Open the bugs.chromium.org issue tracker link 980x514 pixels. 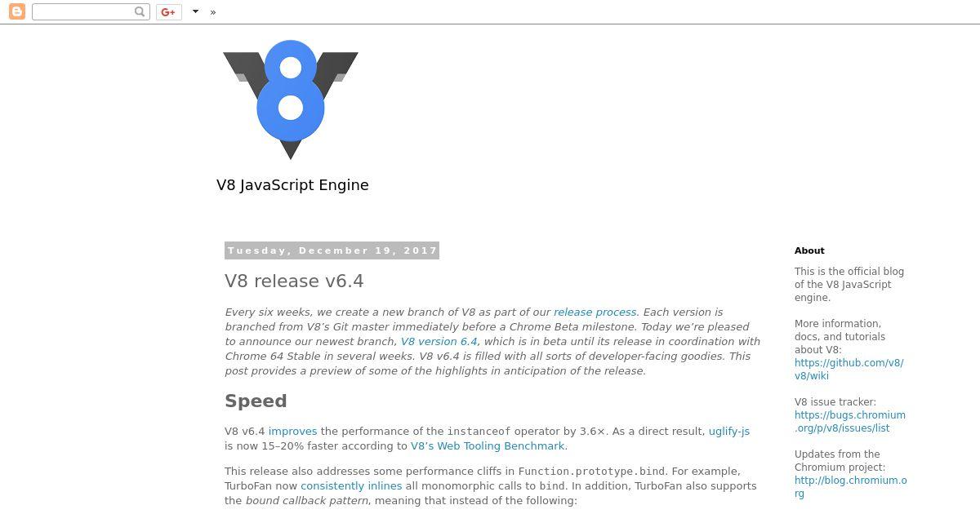850,422
